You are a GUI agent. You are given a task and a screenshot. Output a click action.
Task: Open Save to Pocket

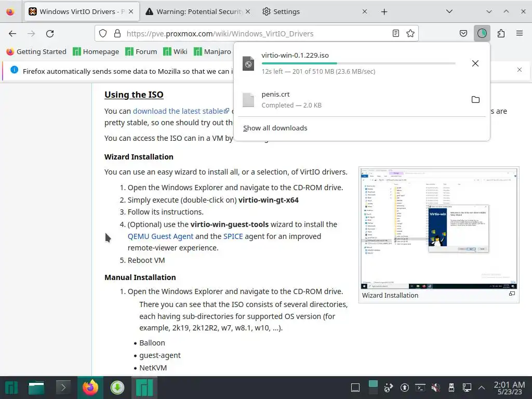463,33
